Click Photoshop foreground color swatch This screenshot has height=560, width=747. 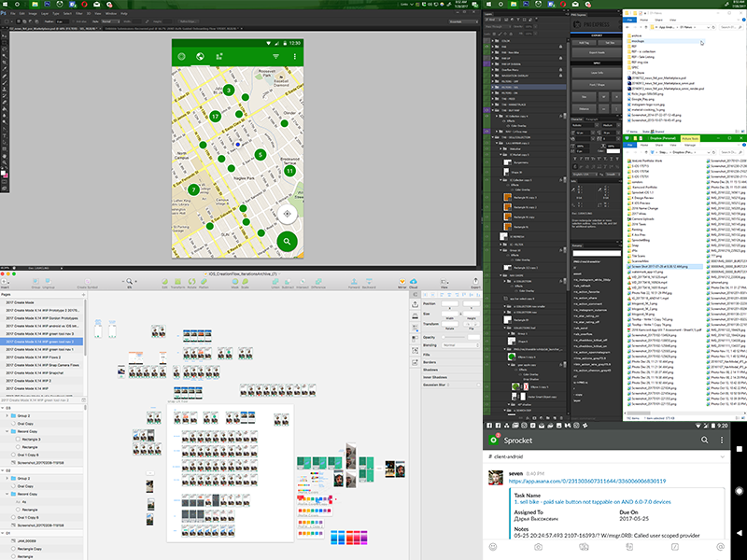[x=4, y=174]
